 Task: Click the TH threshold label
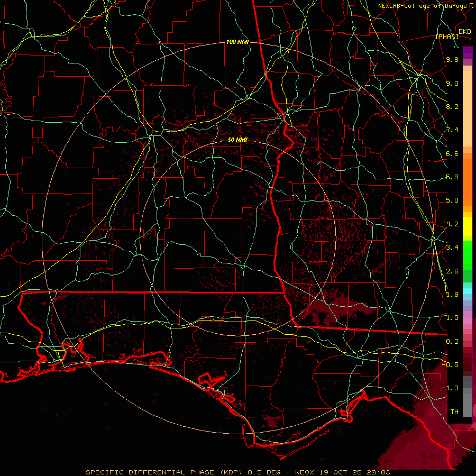454,412
